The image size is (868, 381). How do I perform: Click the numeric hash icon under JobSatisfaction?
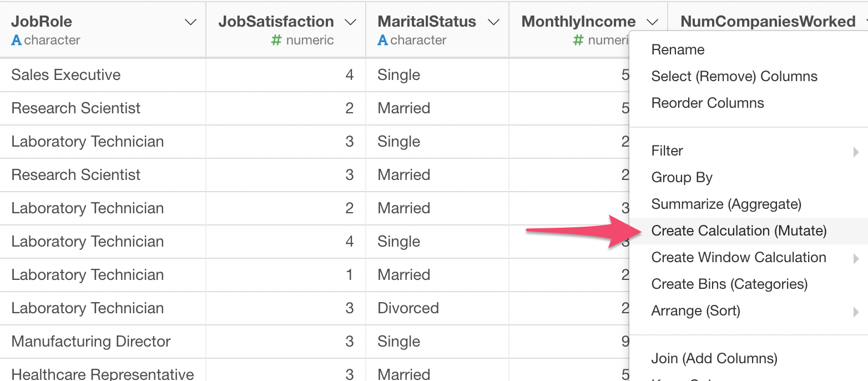tap(276, 40)
